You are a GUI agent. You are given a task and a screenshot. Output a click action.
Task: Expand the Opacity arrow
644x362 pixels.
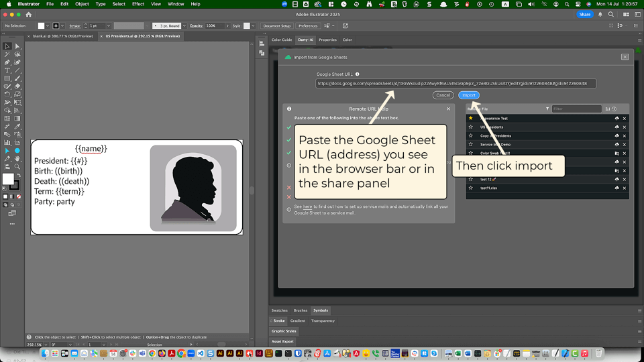(x=227, y=26)
